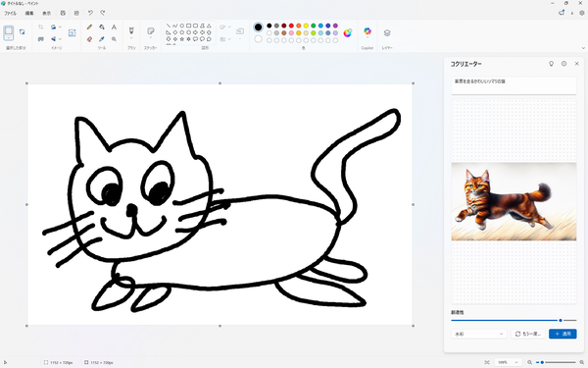Open the Sticker generator icon

pos(151,30)
